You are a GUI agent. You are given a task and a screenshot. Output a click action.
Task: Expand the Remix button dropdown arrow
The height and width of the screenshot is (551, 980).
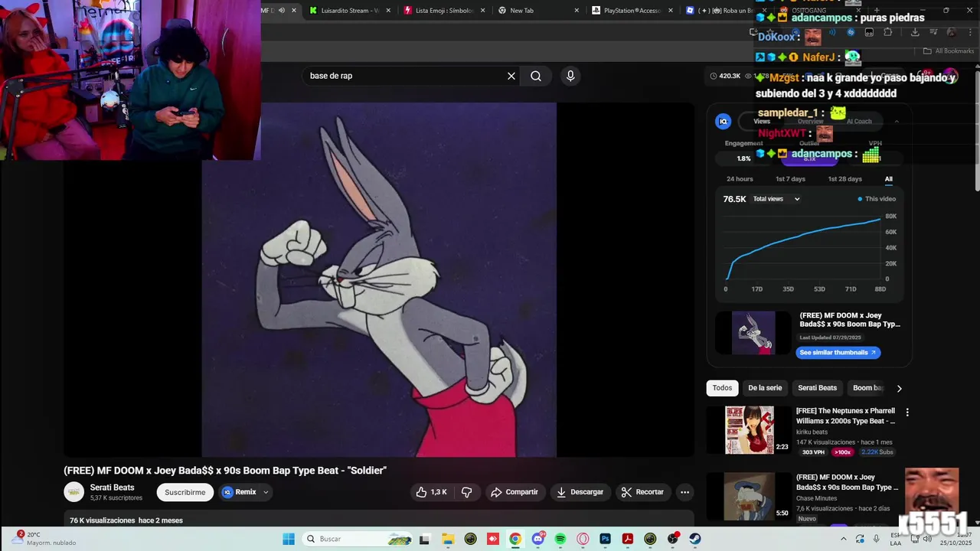pyautogui.click(x=266, y=492)
